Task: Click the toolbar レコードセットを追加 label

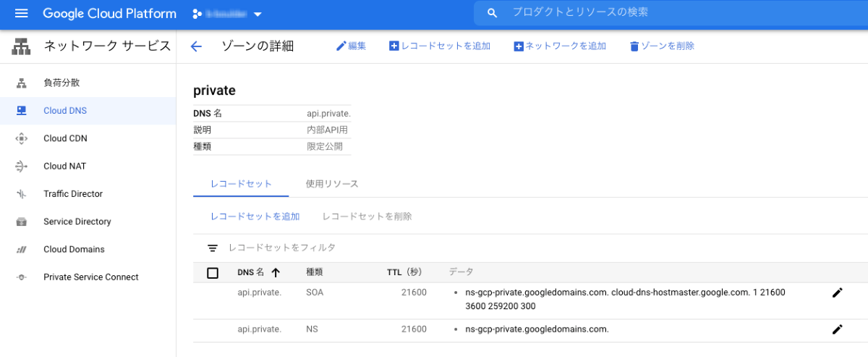Action: 446,46
